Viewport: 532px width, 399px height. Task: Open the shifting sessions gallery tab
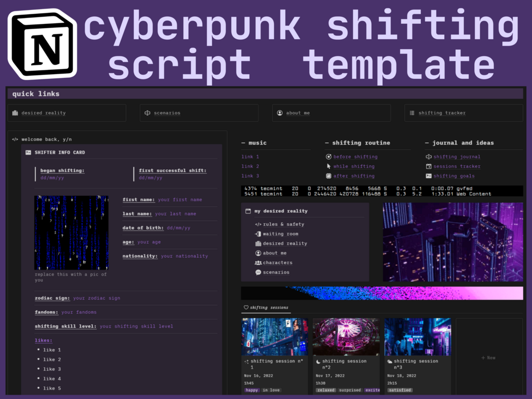tap(266, 307)
